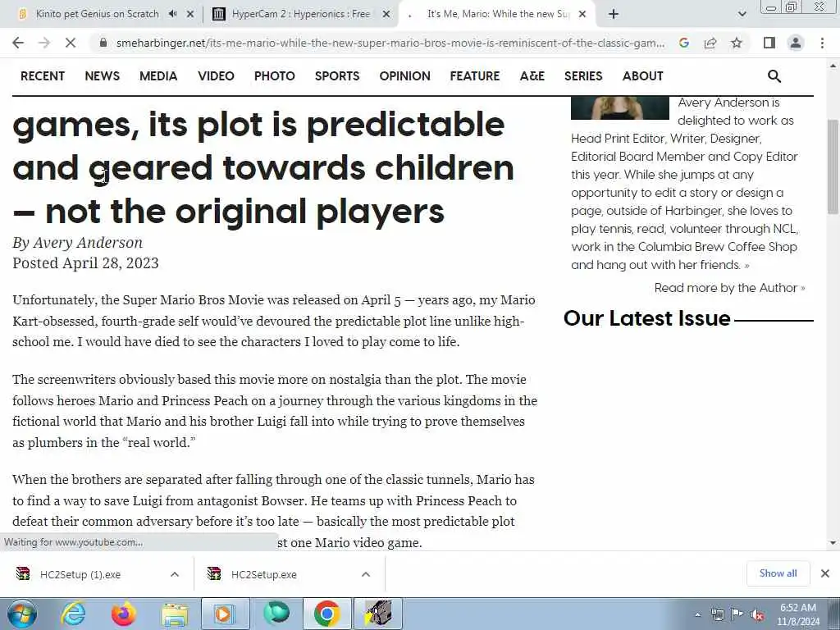840x630 pixels.
Task: Open the tab search dropdown
Action: 742,14
